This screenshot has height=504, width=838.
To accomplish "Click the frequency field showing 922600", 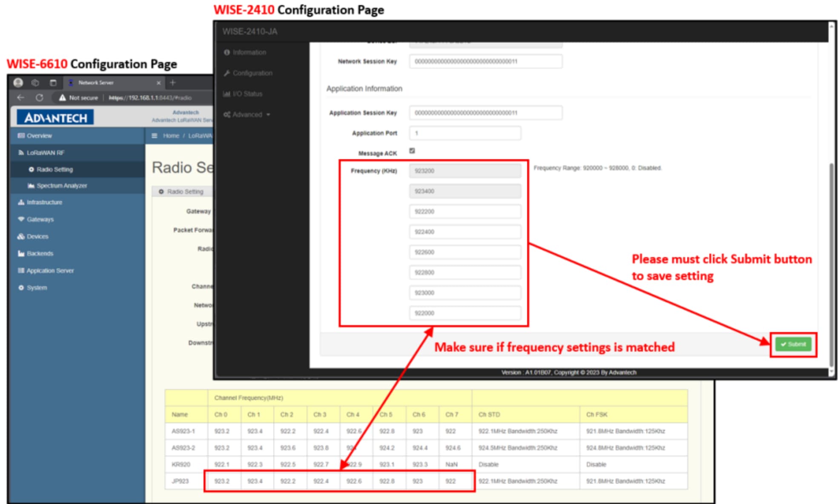I will point(465,252).
